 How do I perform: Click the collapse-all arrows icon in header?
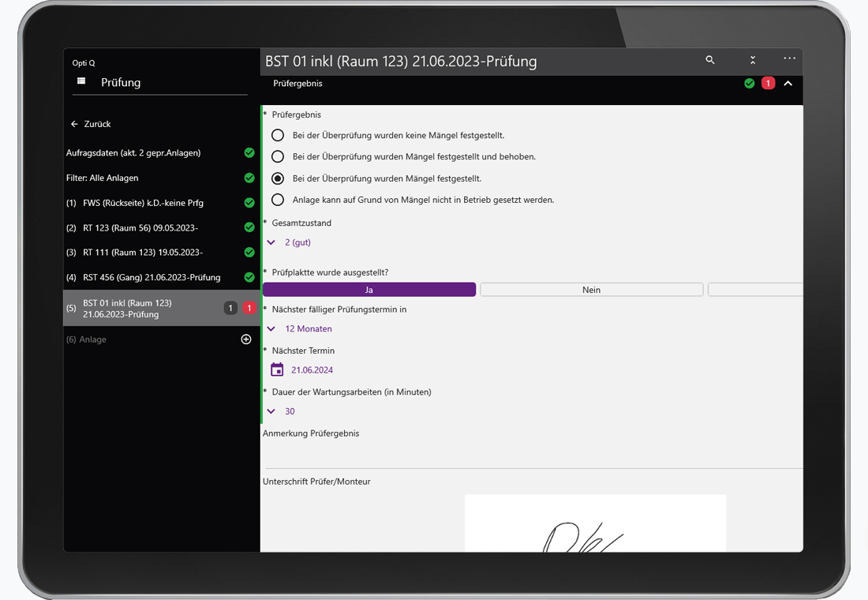click(x=753, y=60)
